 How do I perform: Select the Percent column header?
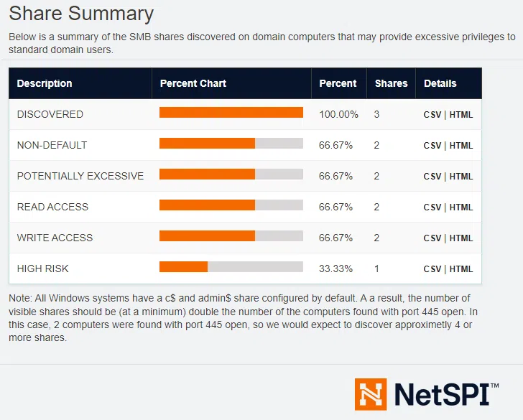tap(338, 83)
